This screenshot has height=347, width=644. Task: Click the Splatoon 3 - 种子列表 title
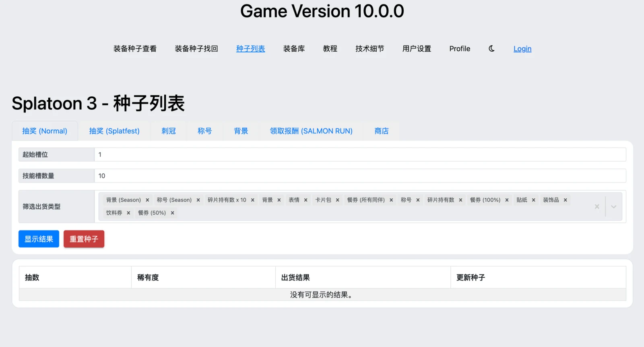pyautogui.click(x=98, y=103)
